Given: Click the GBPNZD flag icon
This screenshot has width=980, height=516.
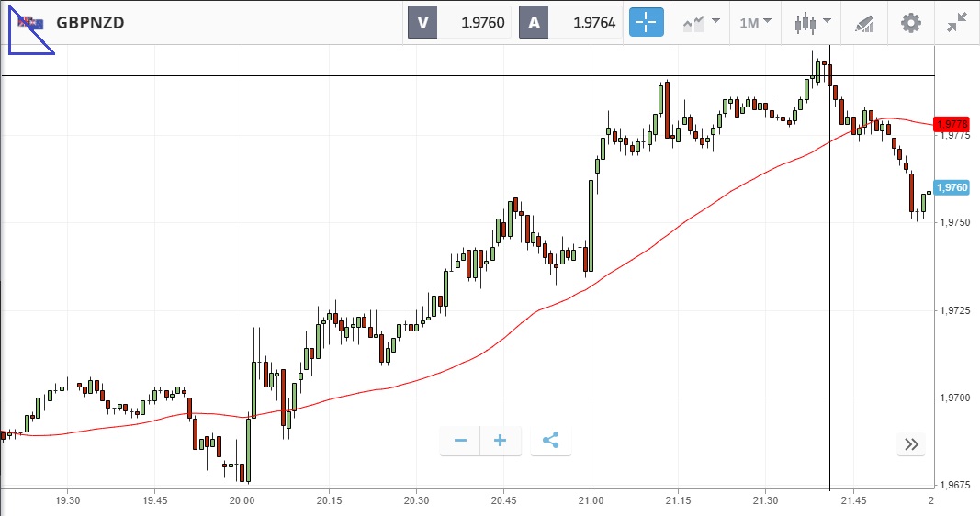Looking at the screenshot, I should [34, 23].
